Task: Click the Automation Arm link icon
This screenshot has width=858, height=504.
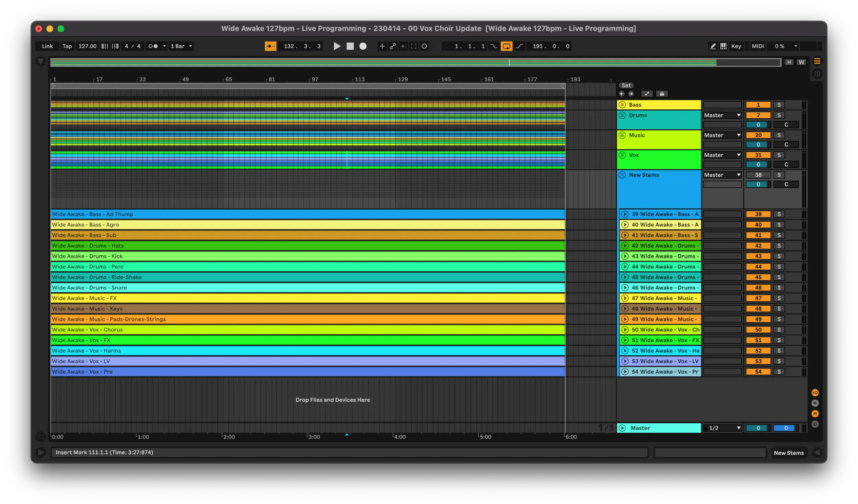Action: point(393,46)
